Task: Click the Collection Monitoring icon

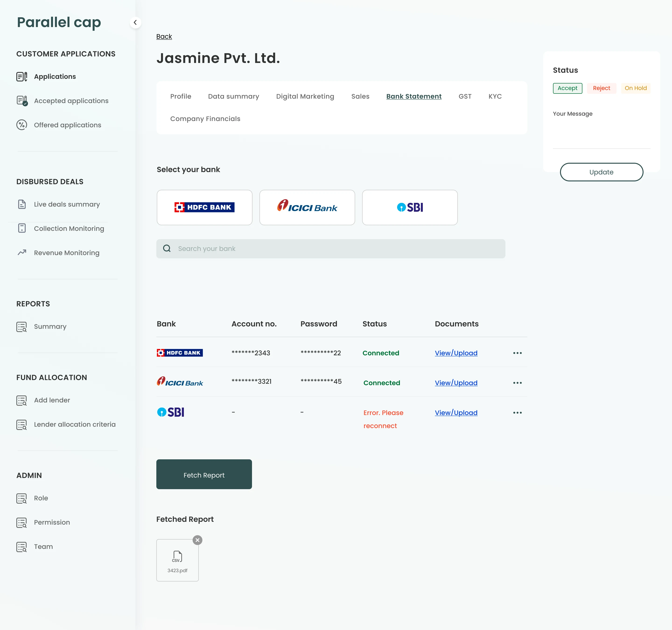Action: pos(22,228)
